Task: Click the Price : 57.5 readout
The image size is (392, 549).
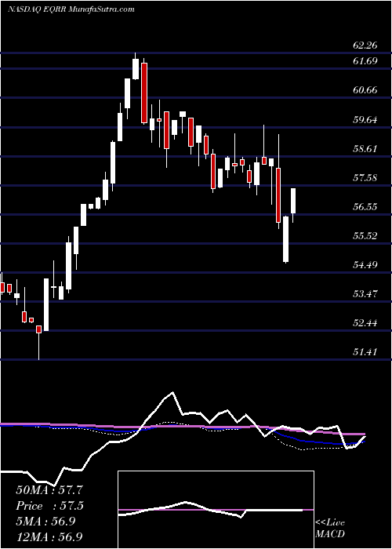Action: pyautogui.click(x=49, y=506)
